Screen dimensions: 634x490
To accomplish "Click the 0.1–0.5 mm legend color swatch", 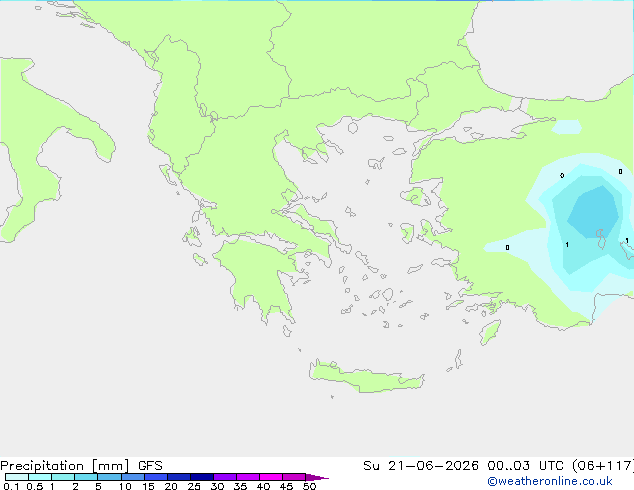I will click(17, 477).
